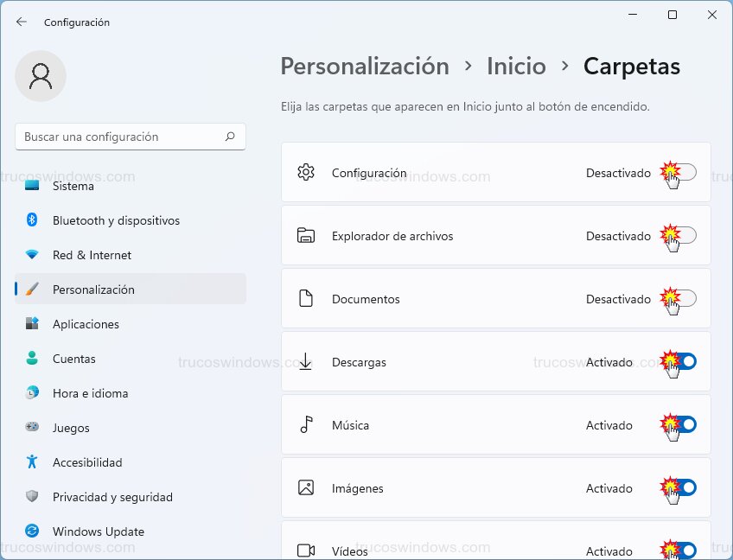Open Bluetooth y dispositivos settings
This screenshot has height=560, width=733.
[116, 220]
